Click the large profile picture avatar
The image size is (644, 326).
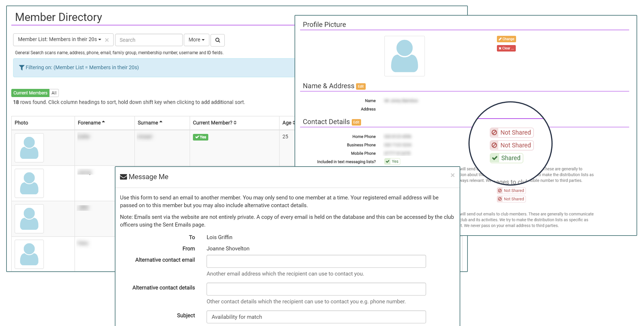[x=404, y=56]
